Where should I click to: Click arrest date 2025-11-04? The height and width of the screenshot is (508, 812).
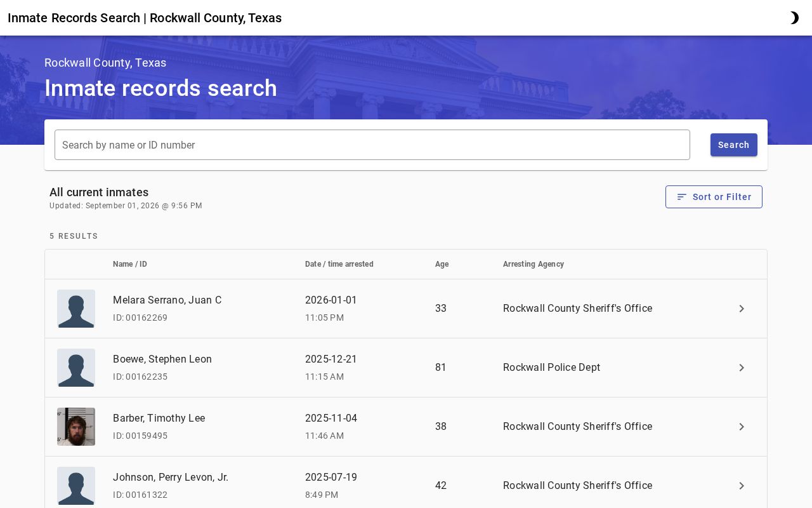click(x=331, y=418)
